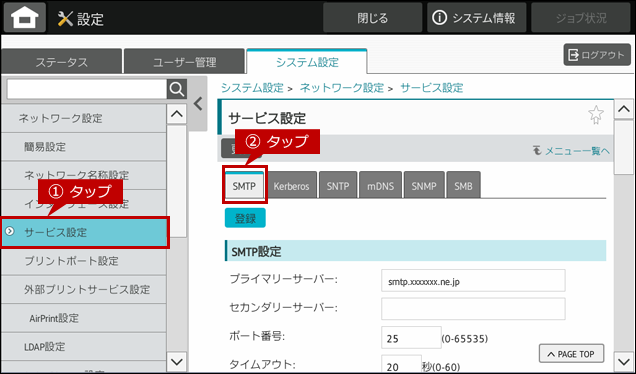Collapse the sidebar with the left chevron
Screen dimensions: 636x374
point(198,104)
